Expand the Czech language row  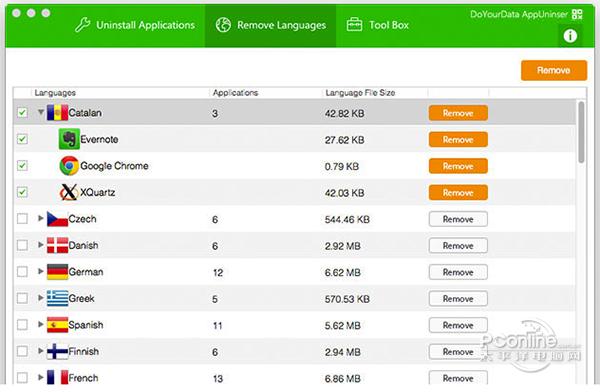coord(41,218)
